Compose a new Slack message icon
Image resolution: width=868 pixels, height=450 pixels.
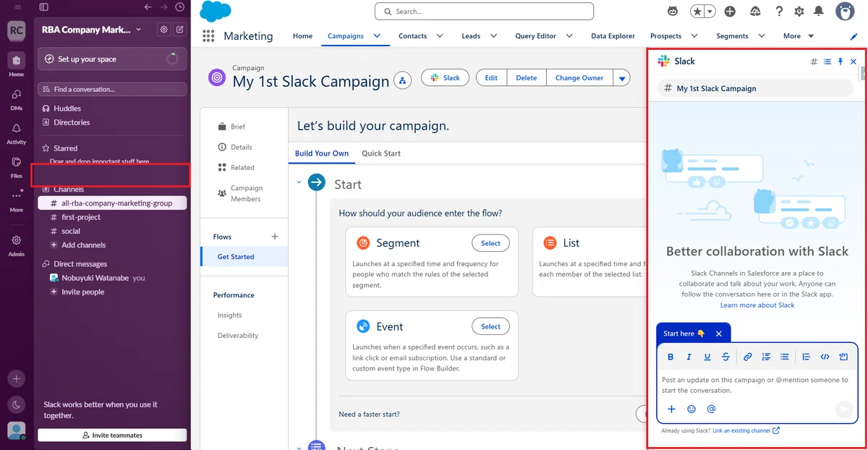click(x=179, y=30)
